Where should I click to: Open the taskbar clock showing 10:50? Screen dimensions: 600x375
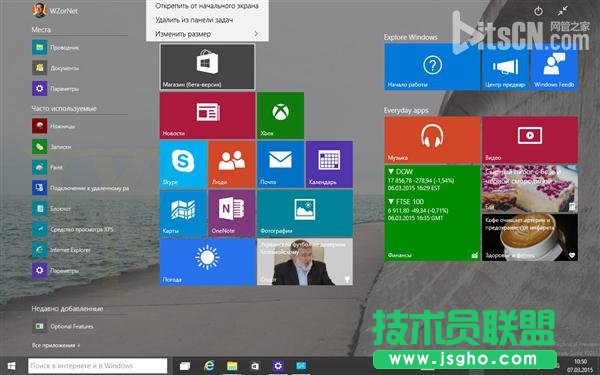[580, 366]
